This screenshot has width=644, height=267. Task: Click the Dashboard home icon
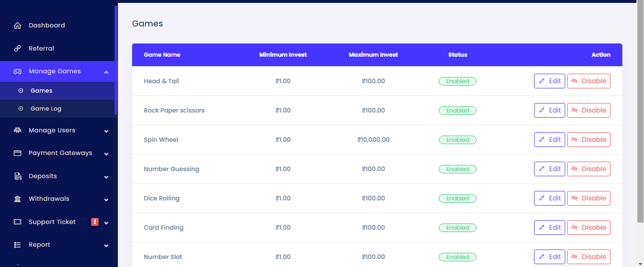point(17,26)
